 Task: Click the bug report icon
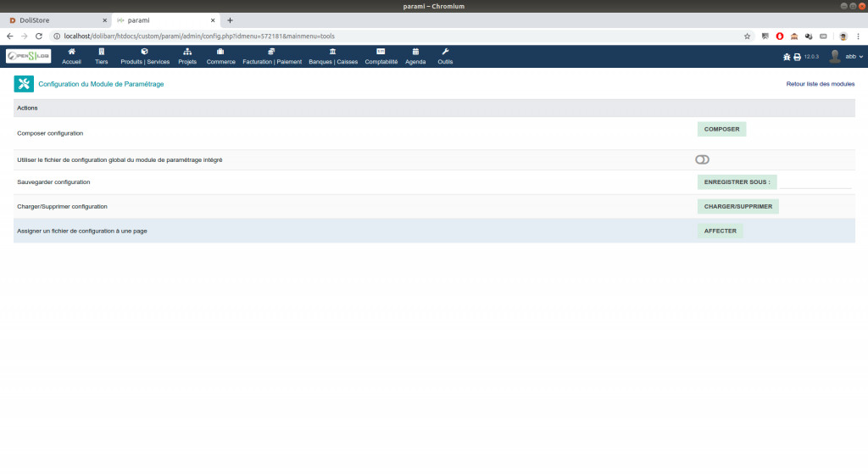point(787,57)
